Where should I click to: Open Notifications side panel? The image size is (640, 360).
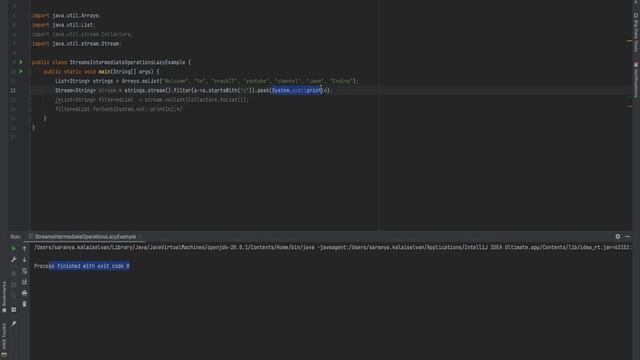(x=636, y=80)
